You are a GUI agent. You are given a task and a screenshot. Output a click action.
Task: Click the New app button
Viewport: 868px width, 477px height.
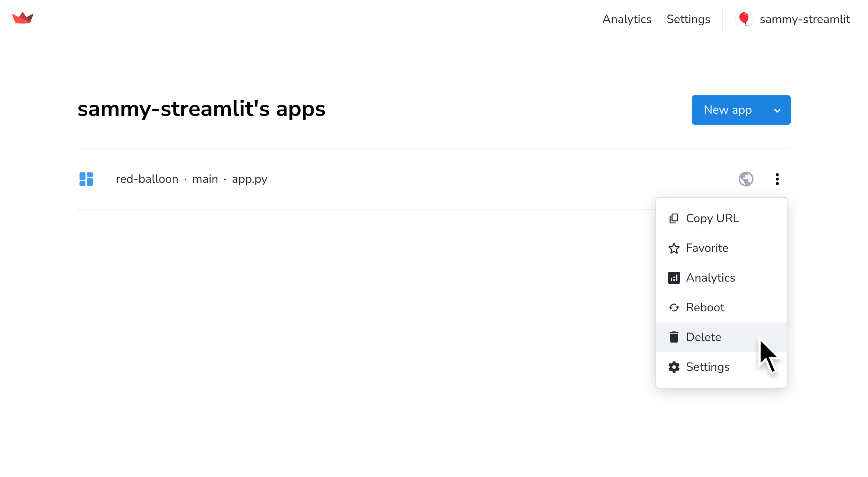pyautogui.click(x=741, y=110)
